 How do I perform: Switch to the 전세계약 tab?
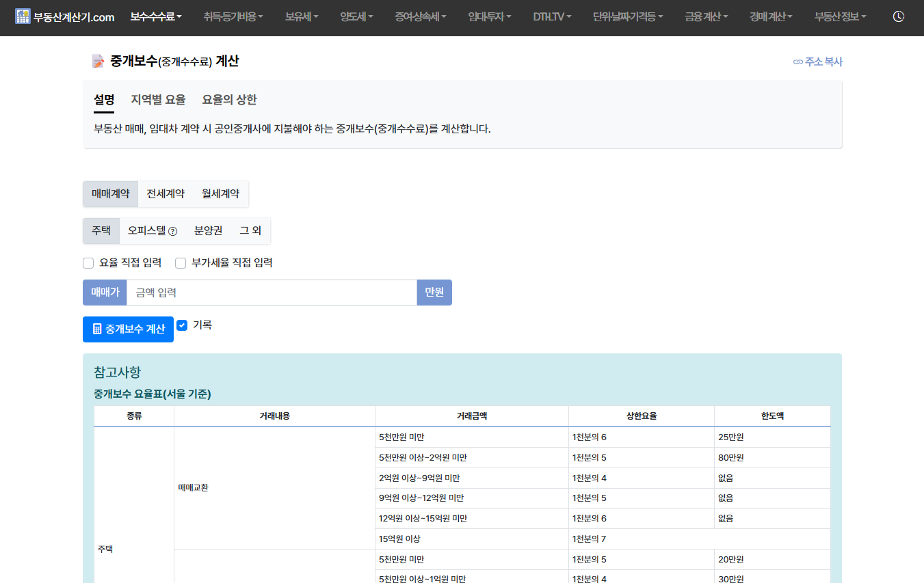(167, 193)
